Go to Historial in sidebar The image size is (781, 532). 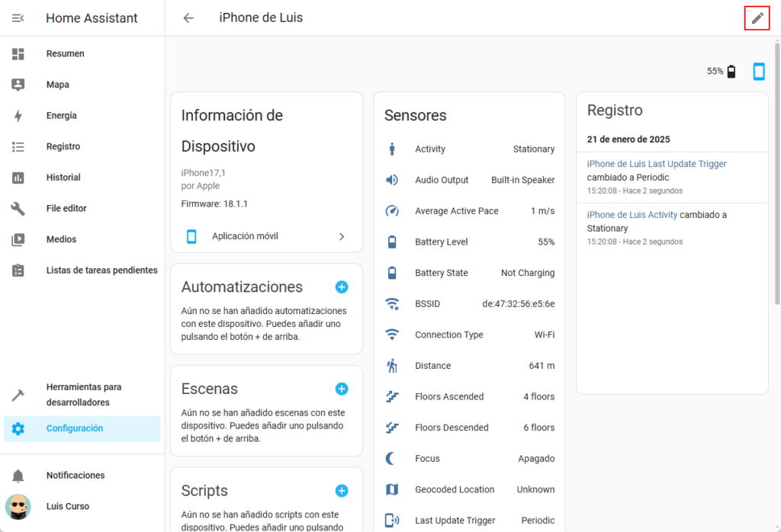click(x=63, y=178)
